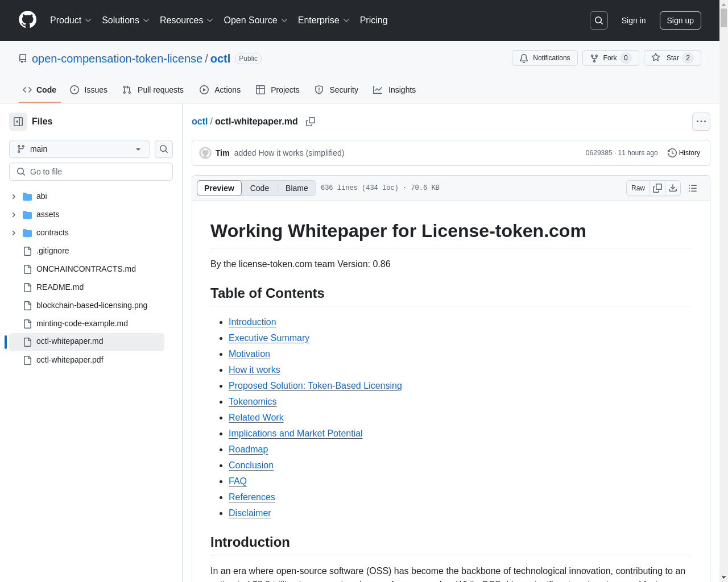Screen dimensions: 728x582
Task: Switch to the Pull requests tab
Action: click(x=153, y=90)
